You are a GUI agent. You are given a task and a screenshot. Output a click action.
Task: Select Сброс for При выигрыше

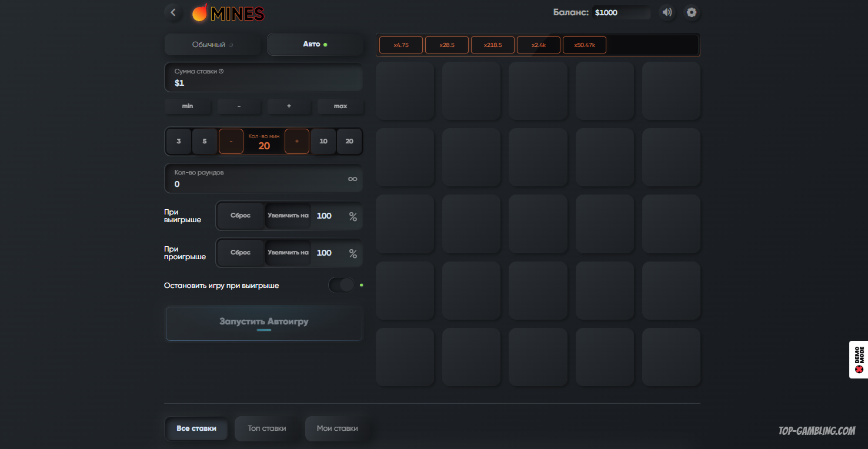tap(241, 216)
